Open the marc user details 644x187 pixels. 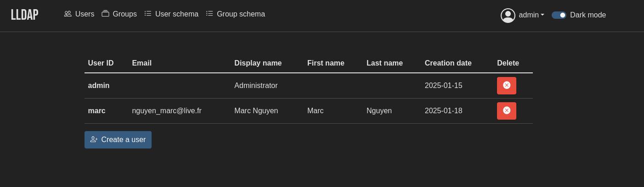click(x=96, y=111)
